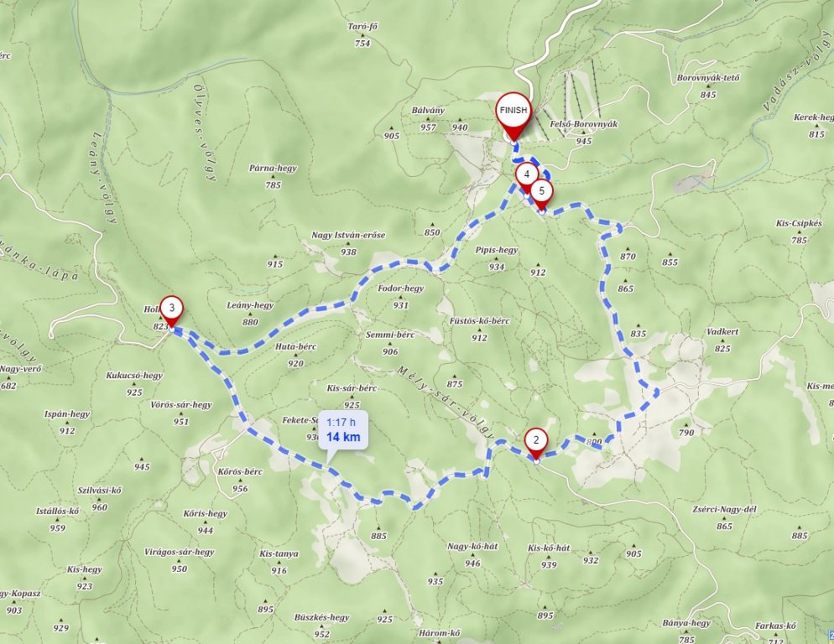Click the Büszkés-hegy summit label
This screenshot has width=834, height=644.
[322, 617]
